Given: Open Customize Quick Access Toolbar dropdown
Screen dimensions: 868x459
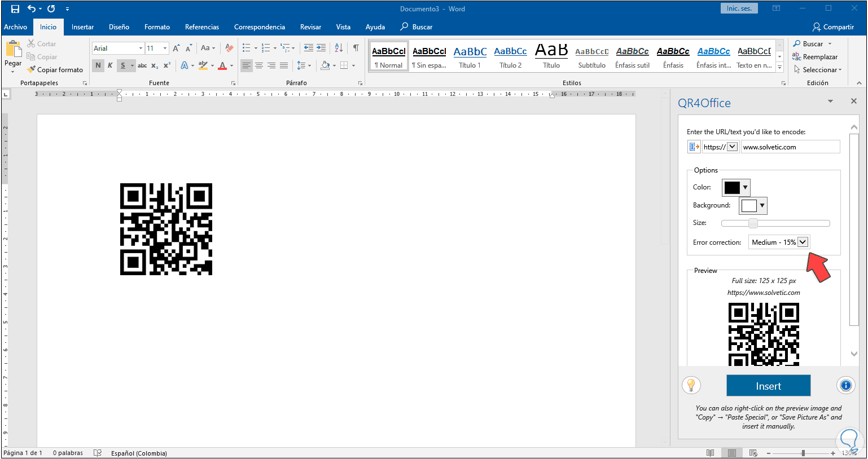Looking at the screenshot, I should [67, 9].
